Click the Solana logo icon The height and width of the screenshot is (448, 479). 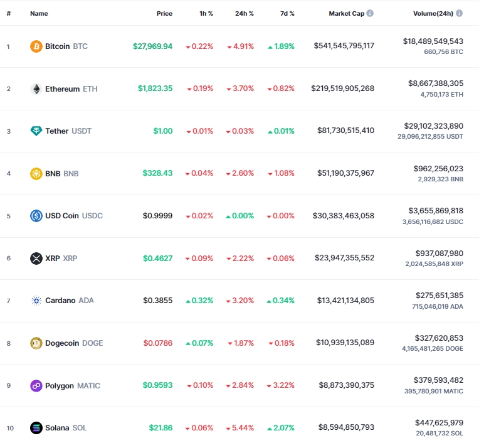36,428
